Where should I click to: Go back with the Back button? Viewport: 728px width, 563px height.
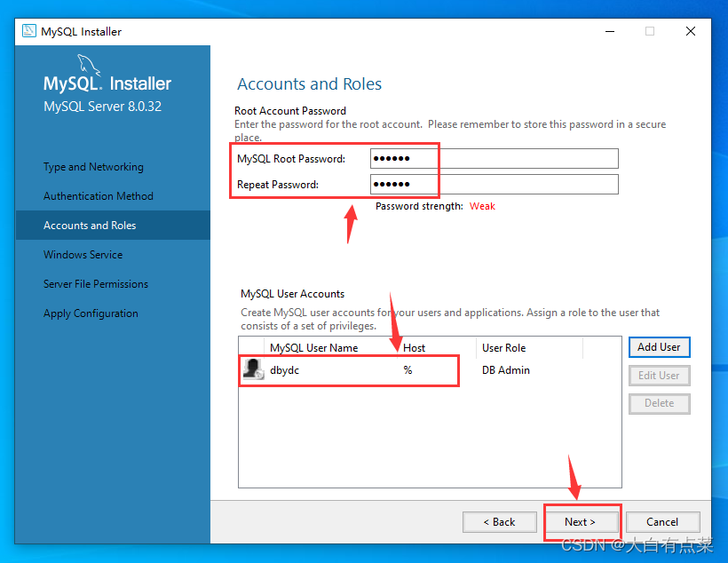tap(500, 522)
